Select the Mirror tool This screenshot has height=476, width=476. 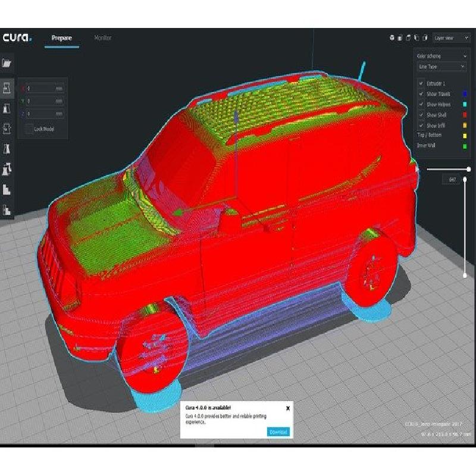pyautogui.click(x=7, y=149)
